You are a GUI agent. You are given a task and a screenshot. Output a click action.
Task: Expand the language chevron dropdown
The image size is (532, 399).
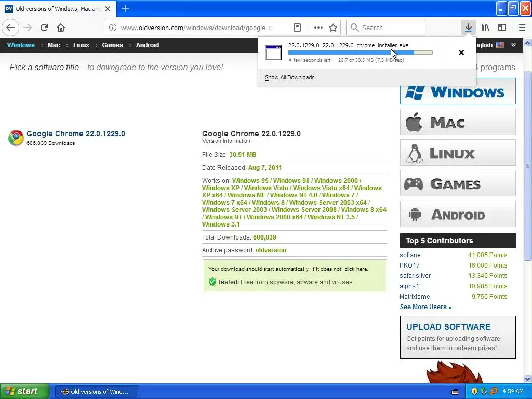click(514, 45)
